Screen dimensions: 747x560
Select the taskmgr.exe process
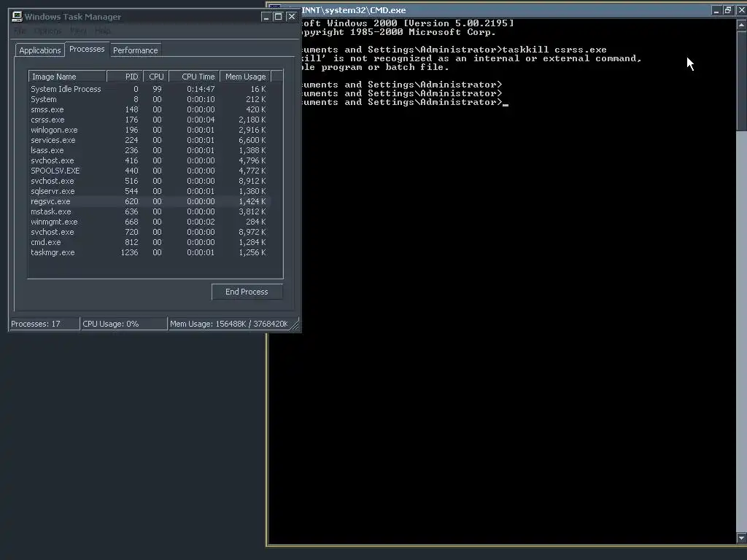pyautogui.click(x=150, y=253)
